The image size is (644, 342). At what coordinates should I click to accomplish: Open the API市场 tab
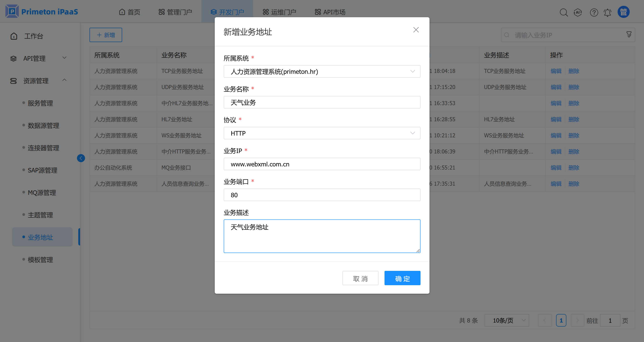pyautogui.click(x=330, y=12)
